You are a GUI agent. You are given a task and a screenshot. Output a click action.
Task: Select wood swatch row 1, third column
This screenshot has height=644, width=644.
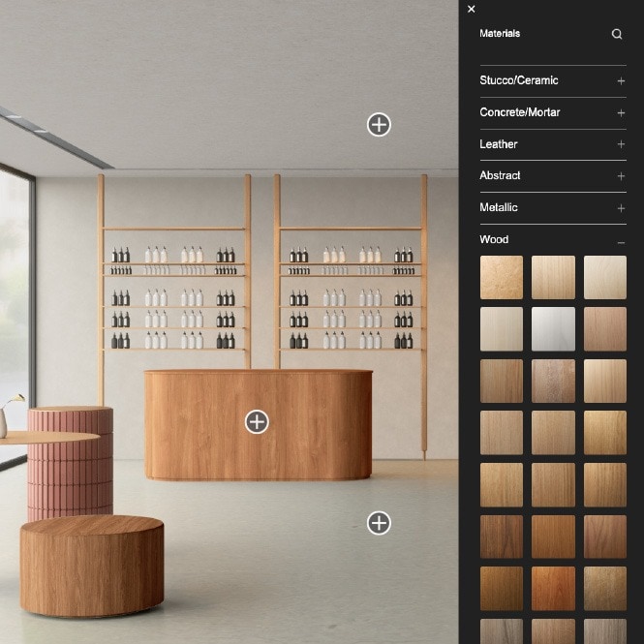point(605,277)
